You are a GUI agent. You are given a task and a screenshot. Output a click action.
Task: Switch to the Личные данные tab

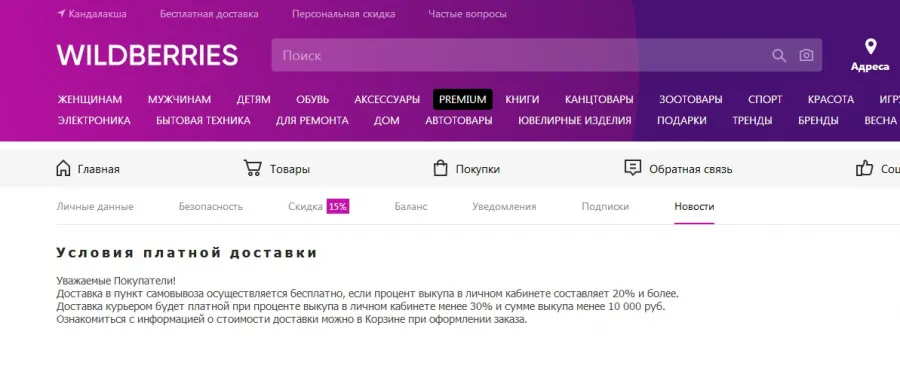95,207
